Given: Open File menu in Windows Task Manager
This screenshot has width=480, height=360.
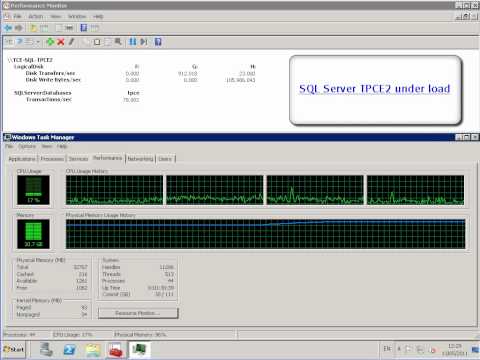Looking at the screenshot, I should click(x=9, y=146).
